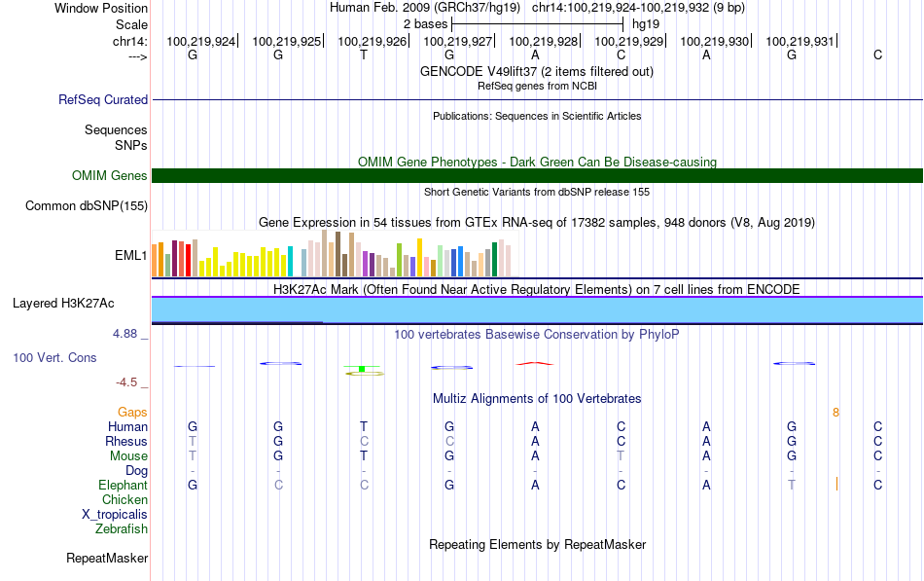Click the -4.5 PhyloP lower axis value

[x=126, y=382]
